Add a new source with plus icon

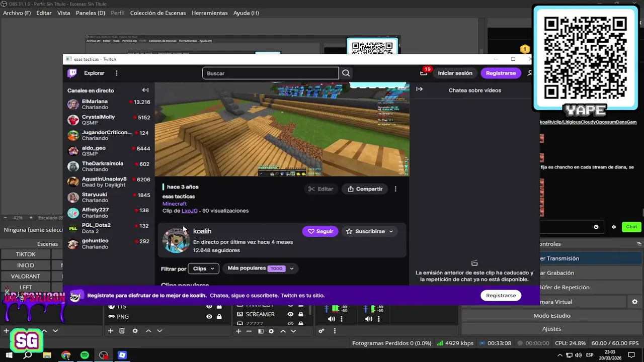pyautogui.click(x=111, y=331)
